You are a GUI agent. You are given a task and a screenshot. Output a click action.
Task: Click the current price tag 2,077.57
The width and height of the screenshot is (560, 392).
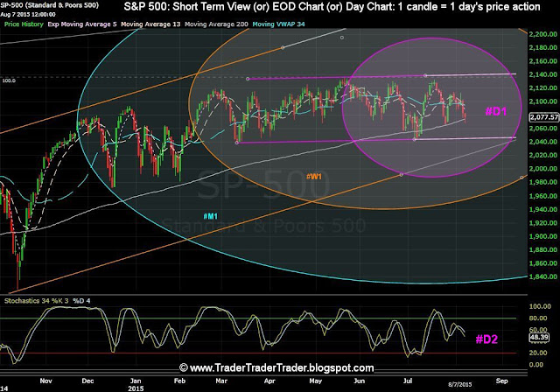click(x=544, y=117)
